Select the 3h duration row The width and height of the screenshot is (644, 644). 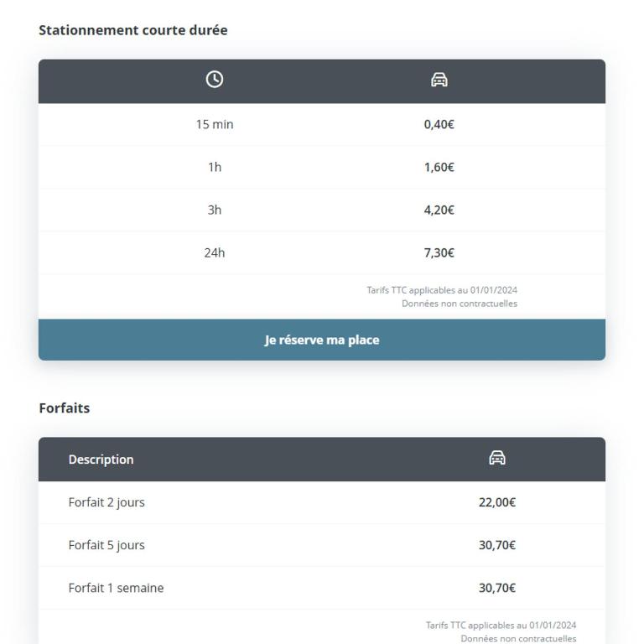tap(322, 210)
